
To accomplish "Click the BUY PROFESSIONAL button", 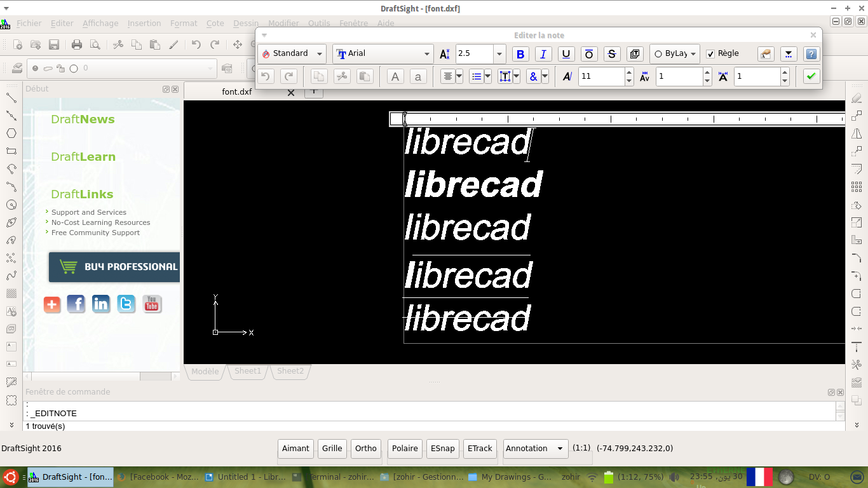I will (114, 267).
